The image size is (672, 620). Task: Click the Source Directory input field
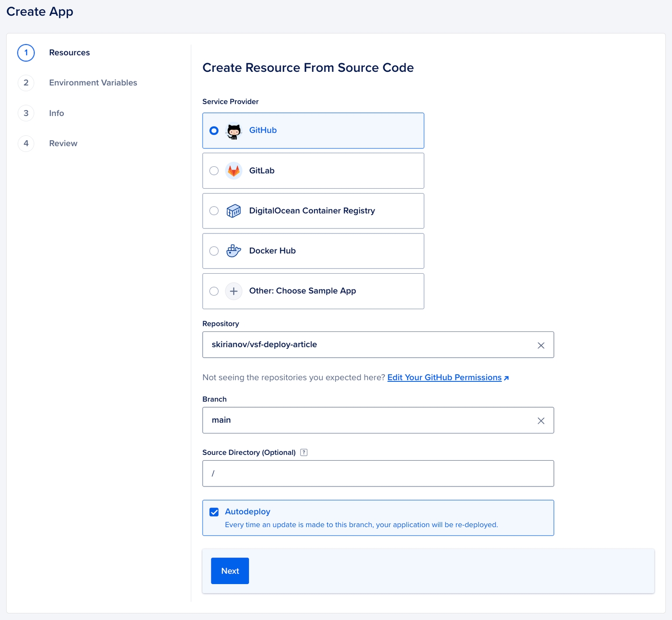pyautogui.click(x=378, y=473)
